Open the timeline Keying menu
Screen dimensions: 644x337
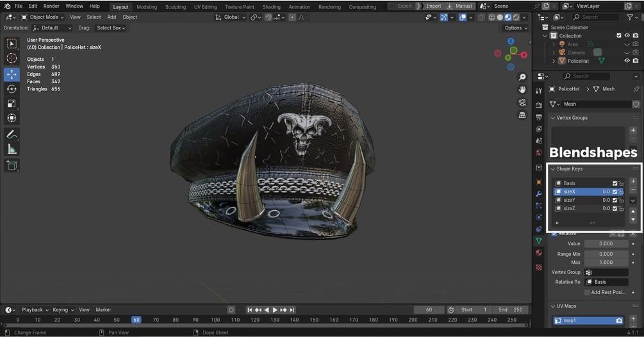point(63,310)
